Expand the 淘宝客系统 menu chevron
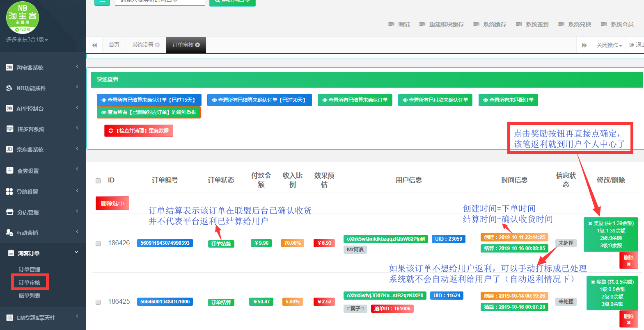Viewport: 644px width, 330px height. coord(77,66)
